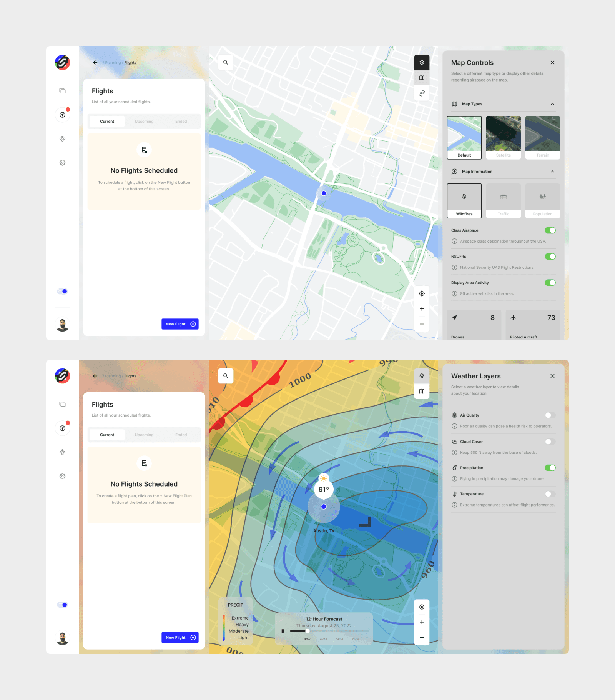Click the Piloted Aircraft count card
Screen dimensions: 615x700
(533, 325)
